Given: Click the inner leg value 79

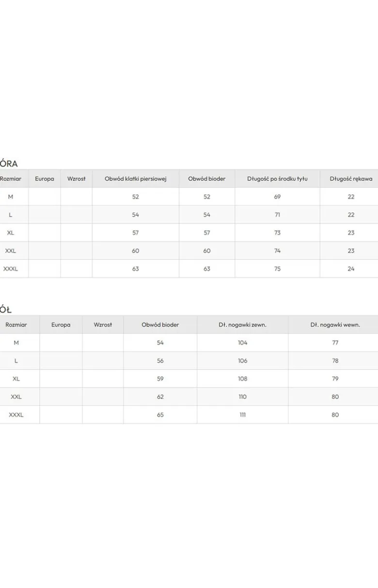Looking at the screenshot, I should tap(335, 379).
